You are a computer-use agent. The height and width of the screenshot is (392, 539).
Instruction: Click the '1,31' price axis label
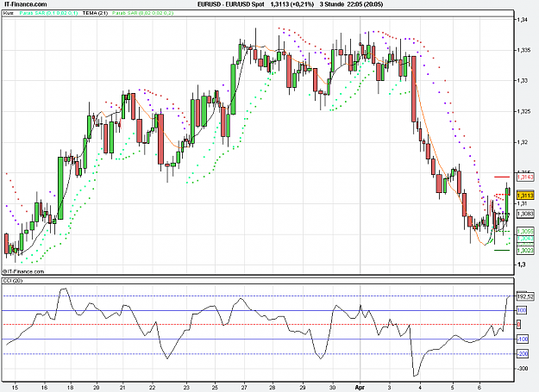[522, 203]
